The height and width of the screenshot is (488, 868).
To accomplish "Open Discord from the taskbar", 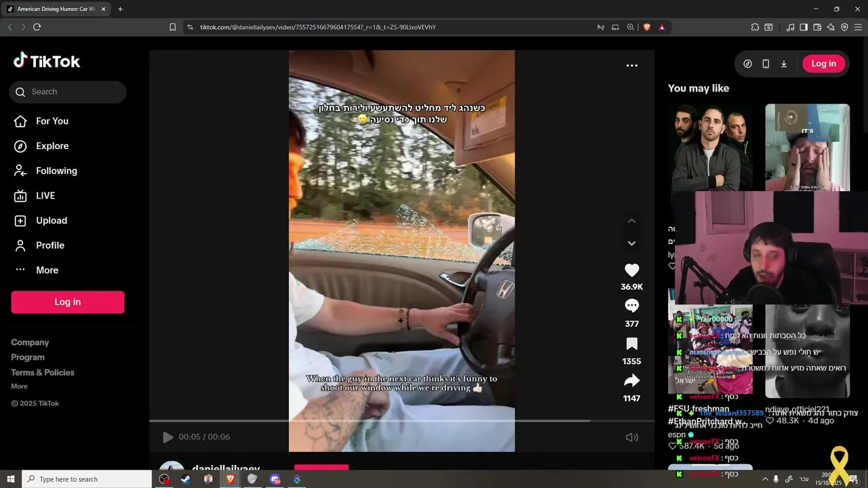I will [x=275, y=479].
